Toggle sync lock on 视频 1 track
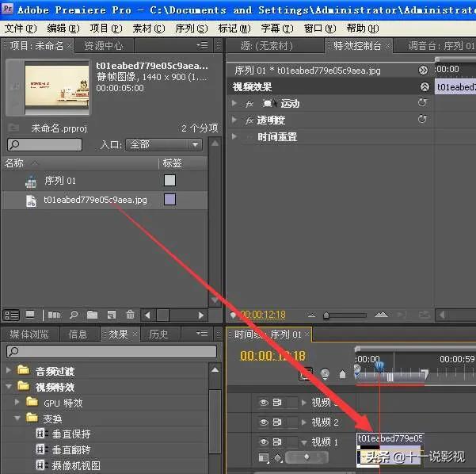 coord(277,442)
